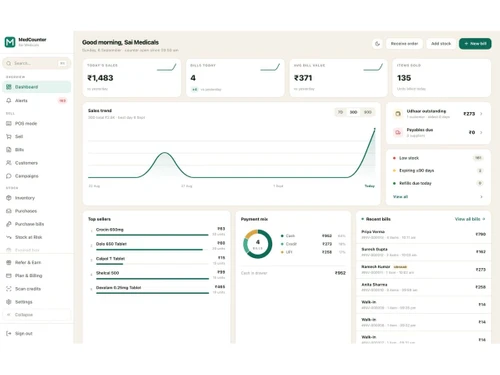Click the Payment mix donut chart

click(258, 244)
